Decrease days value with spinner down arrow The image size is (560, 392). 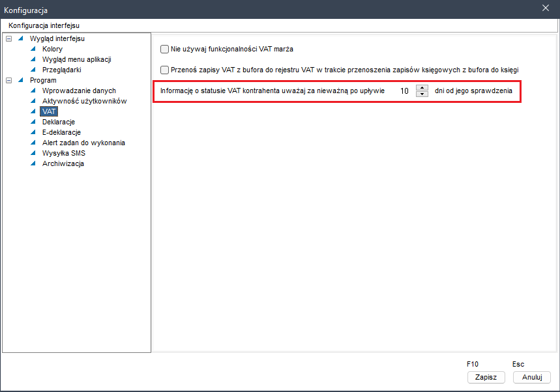click(422, 94)
